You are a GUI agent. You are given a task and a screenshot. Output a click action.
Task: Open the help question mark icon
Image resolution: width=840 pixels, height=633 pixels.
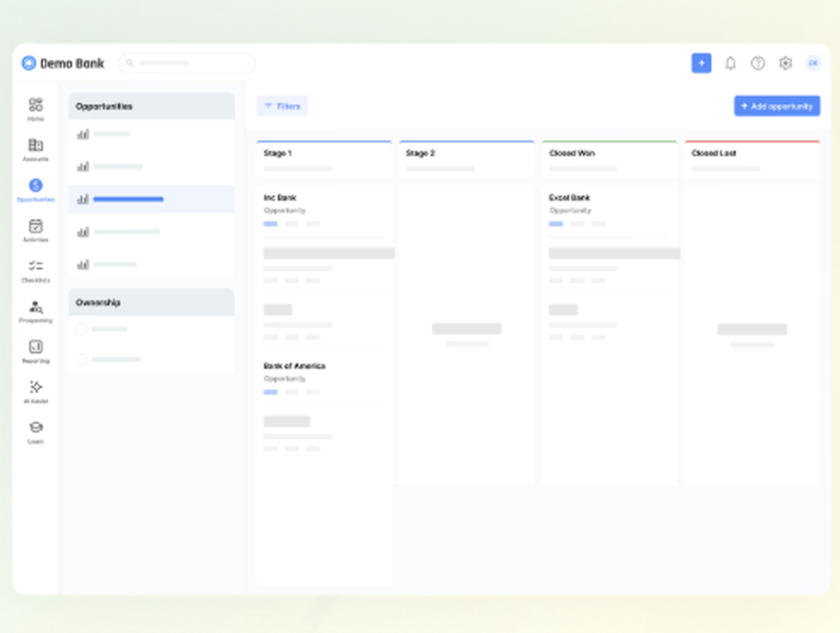coord(758,63)
